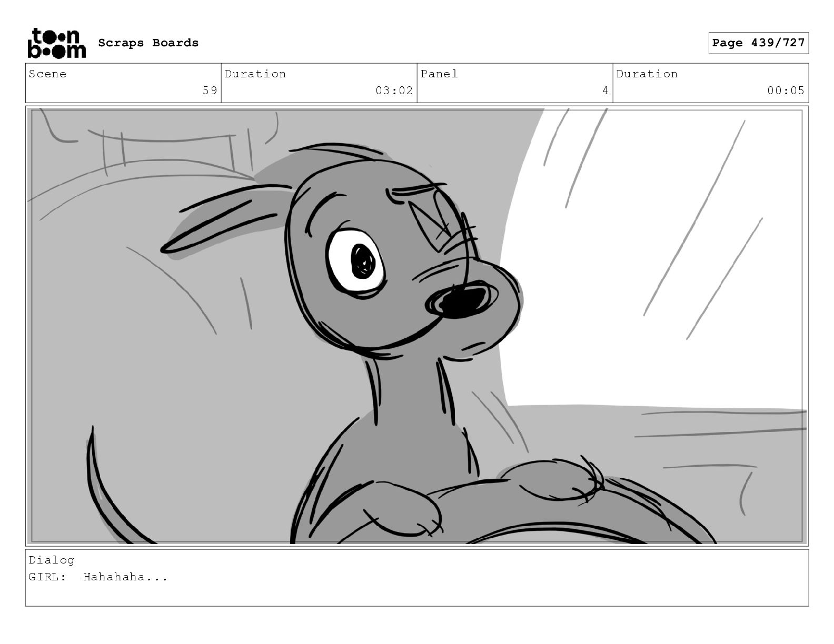
Task: Click the 'Panel' header label
Action: click(x=439, y=74)
